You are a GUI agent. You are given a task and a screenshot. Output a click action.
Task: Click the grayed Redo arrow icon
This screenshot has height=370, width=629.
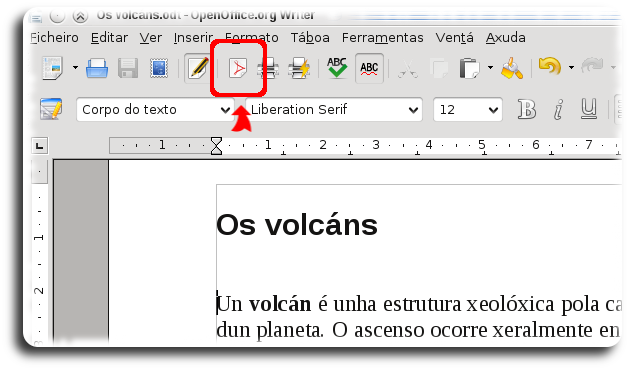592,66
